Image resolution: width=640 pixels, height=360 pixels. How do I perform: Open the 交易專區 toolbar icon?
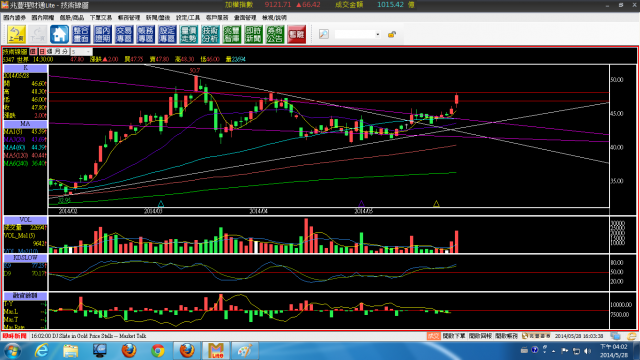(x=124, y=34)
